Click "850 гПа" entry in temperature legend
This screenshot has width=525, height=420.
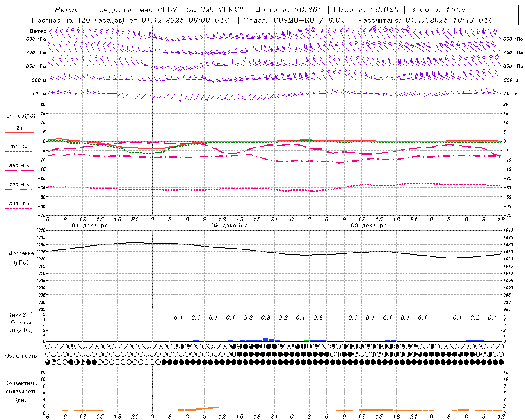(x=19, y=166)
